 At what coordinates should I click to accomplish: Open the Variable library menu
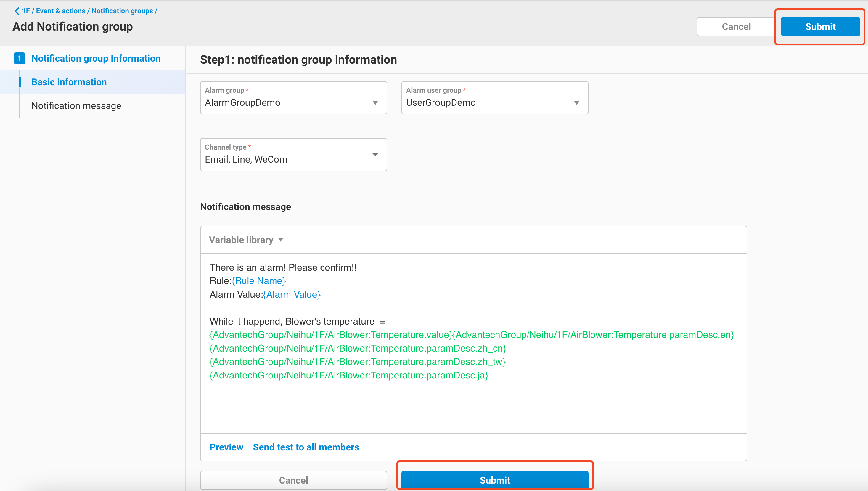(246, 240)
